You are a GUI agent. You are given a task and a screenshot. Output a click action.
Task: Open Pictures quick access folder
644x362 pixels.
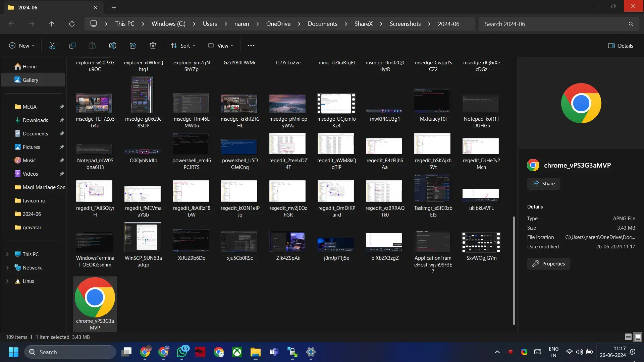coord(33,147)
